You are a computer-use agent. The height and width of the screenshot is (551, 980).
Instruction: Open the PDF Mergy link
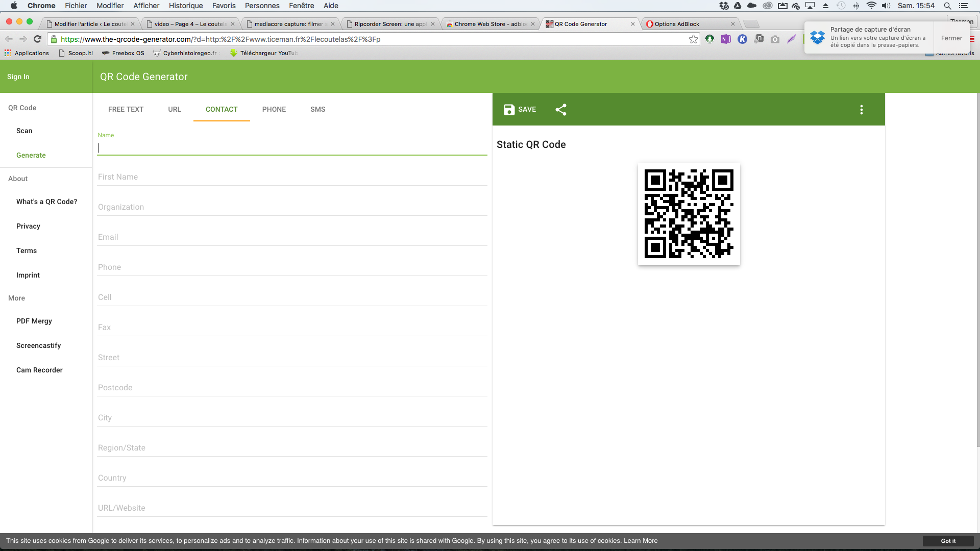tap(34, 321)
